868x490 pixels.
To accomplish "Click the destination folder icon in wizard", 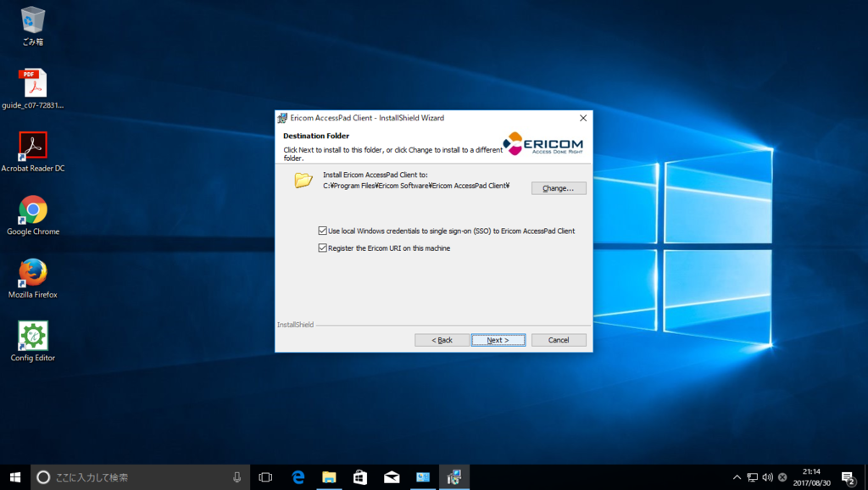I will (303, 180).
